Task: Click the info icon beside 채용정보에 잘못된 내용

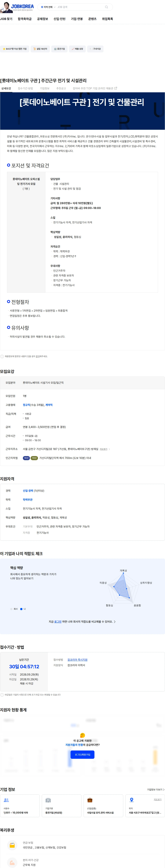Action: (2, 356)
